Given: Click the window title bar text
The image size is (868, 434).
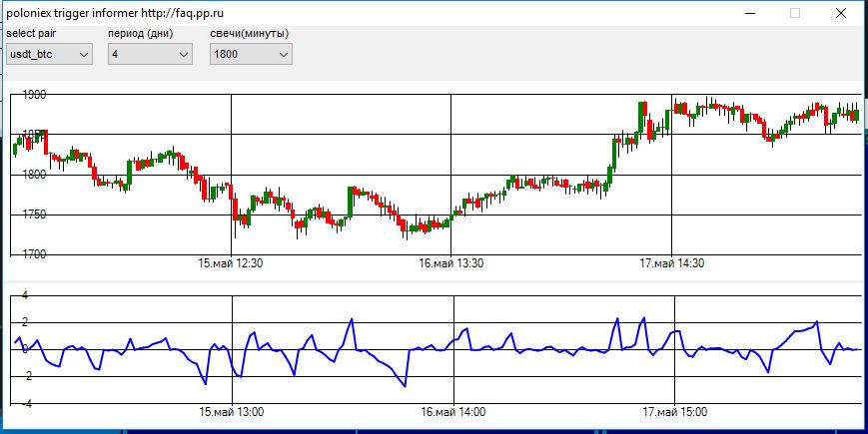Looking at the screenshot, I should point(115,12).
